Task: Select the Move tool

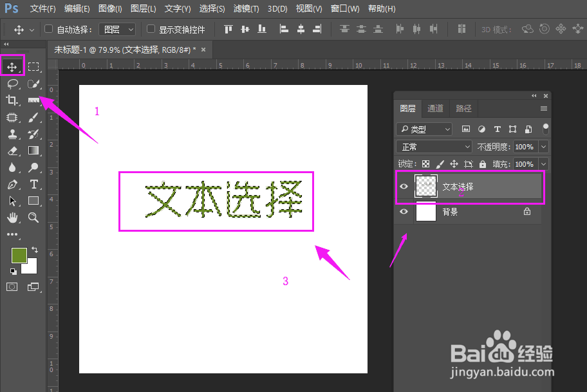Action: [12, 67]
